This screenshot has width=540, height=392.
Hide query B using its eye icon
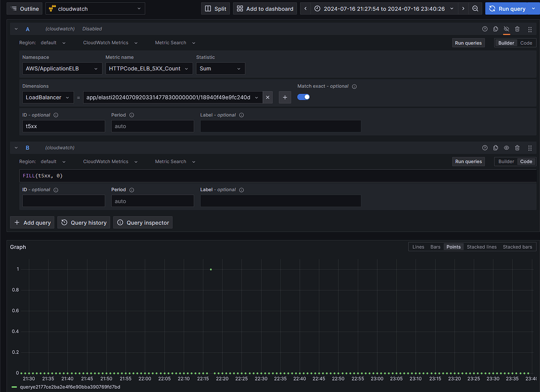pos(506,148)
